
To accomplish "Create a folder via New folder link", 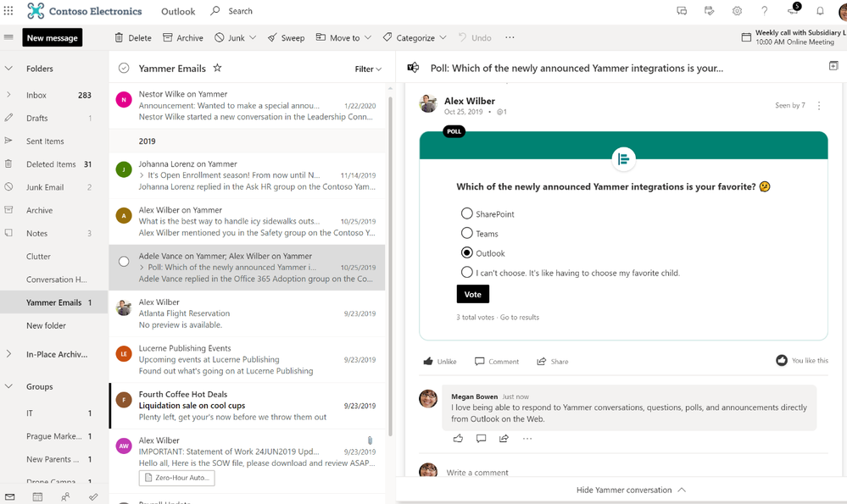I will point(46,325).
